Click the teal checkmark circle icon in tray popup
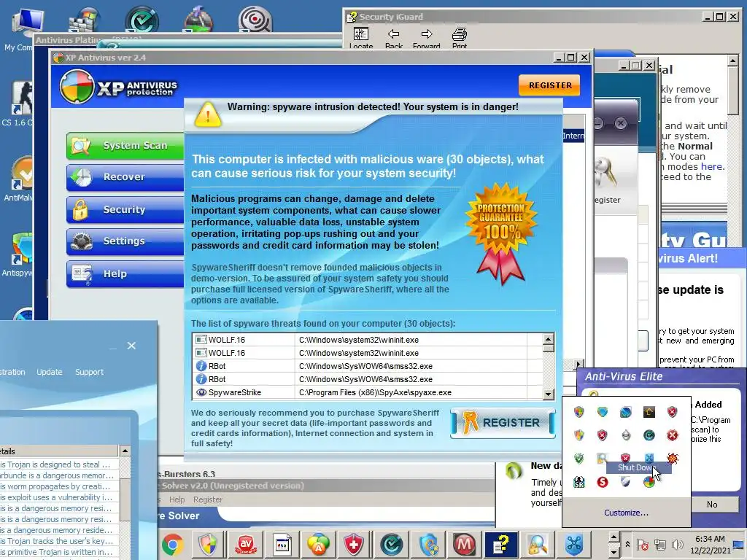Viewport: 747px width, 560px height. (x=649, y=435)
